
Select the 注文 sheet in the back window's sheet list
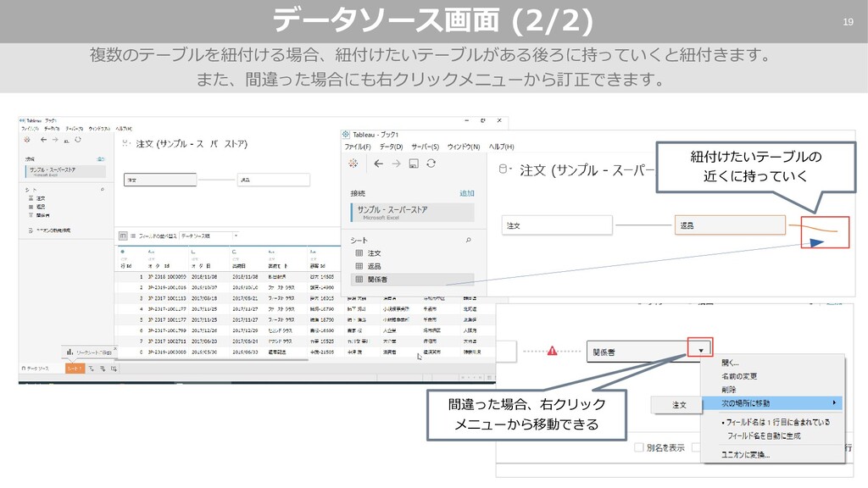(x=41, y=198)
